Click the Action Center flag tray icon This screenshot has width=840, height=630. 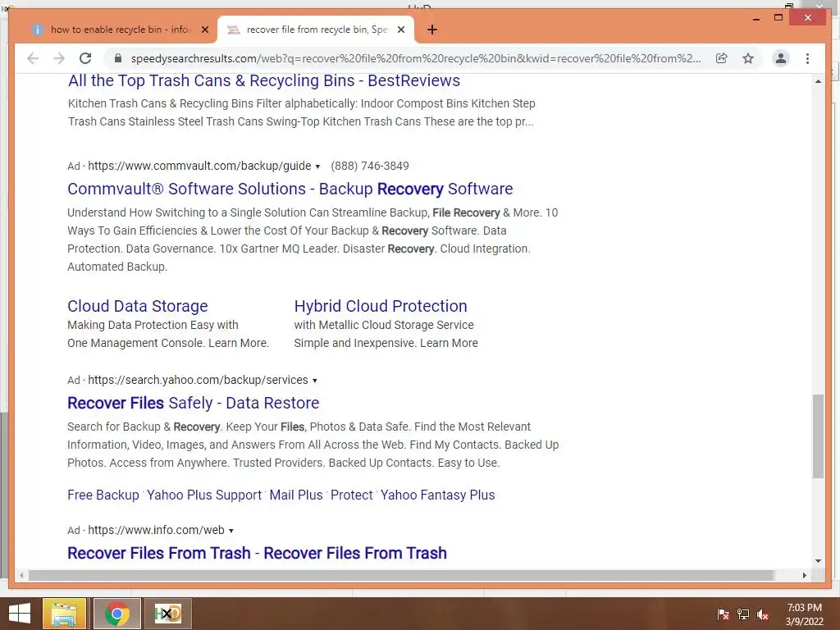pos(723,614)
